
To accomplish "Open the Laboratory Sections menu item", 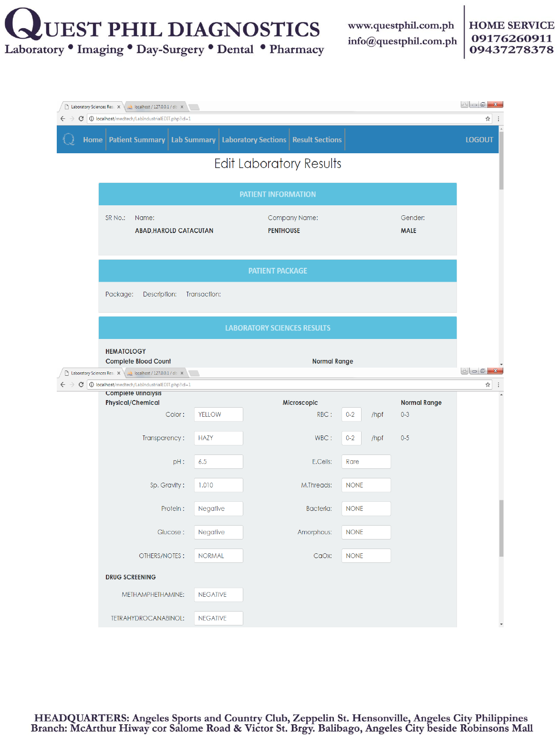I will [254, 140].
